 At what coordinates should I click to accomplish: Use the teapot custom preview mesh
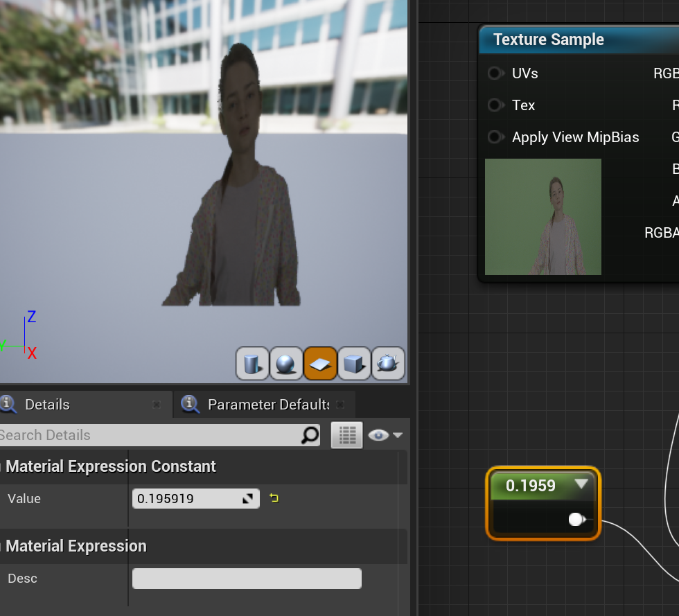(x=388, y=364)
